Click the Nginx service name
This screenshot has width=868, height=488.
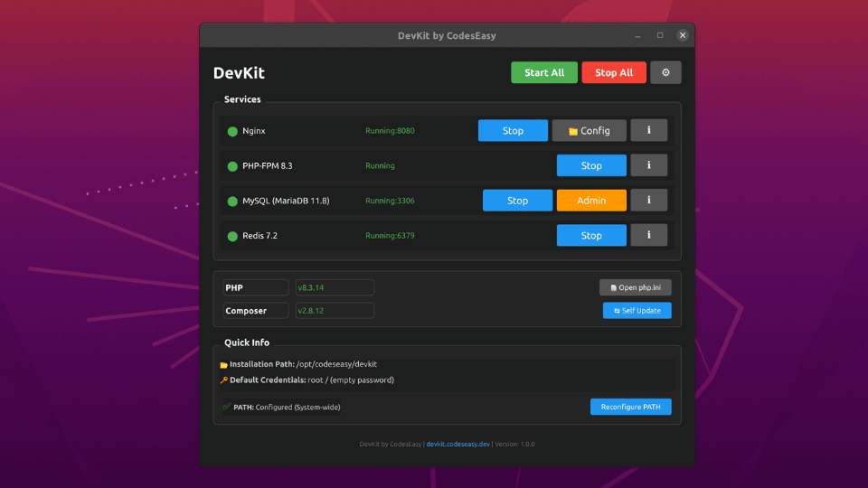253,130
